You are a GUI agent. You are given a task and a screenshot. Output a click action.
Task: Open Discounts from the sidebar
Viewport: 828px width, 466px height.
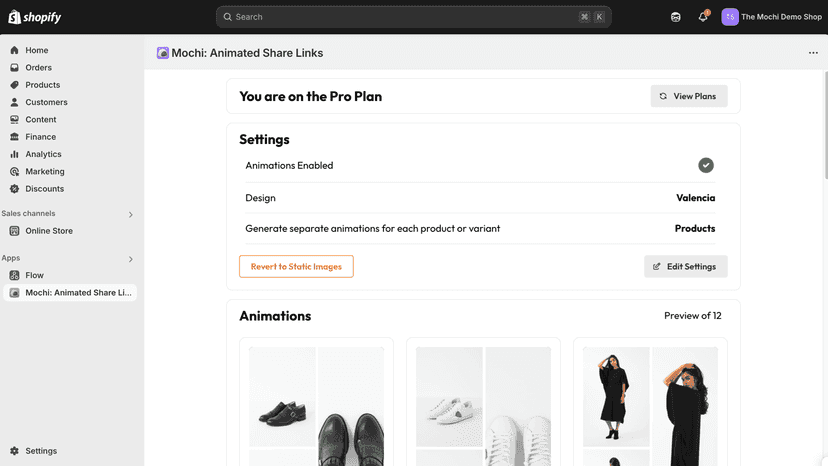point(44,189)
